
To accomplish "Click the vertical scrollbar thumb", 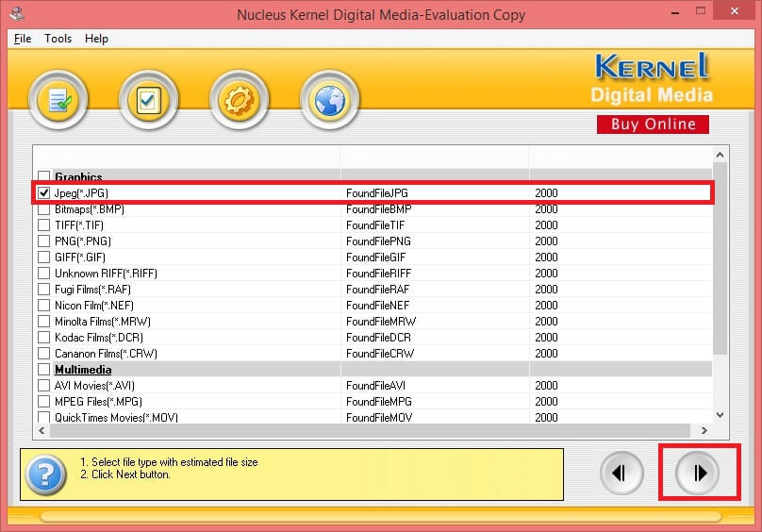I will (721, 258).
